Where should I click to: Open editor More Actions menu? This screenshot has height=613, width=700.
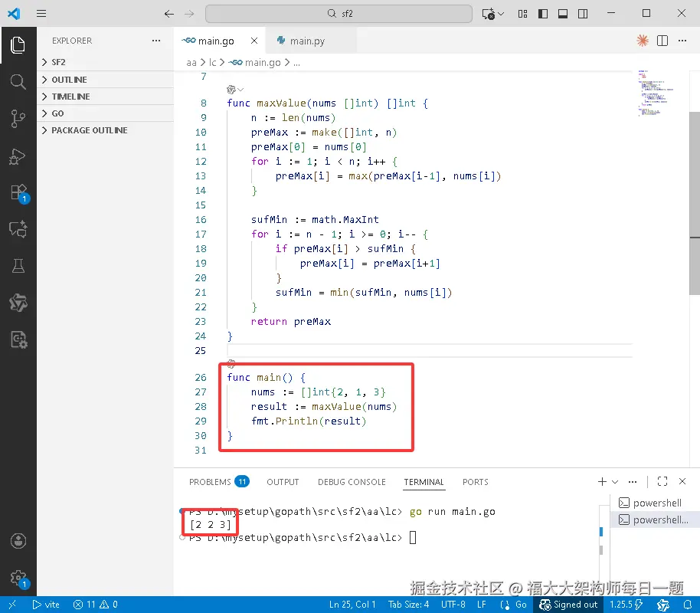682,41
